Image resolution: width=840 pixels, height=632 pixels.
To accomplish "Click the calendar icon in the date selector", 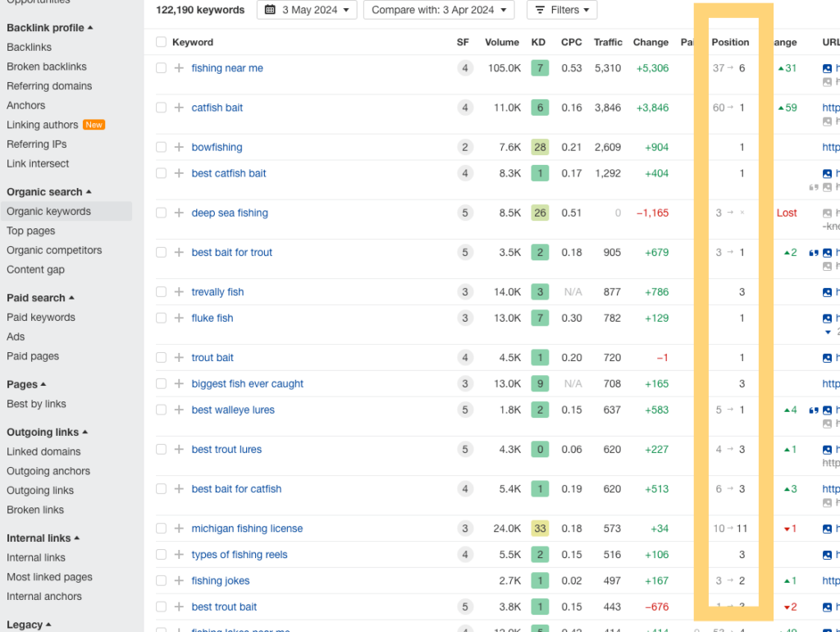I will [x=270, y=10].
